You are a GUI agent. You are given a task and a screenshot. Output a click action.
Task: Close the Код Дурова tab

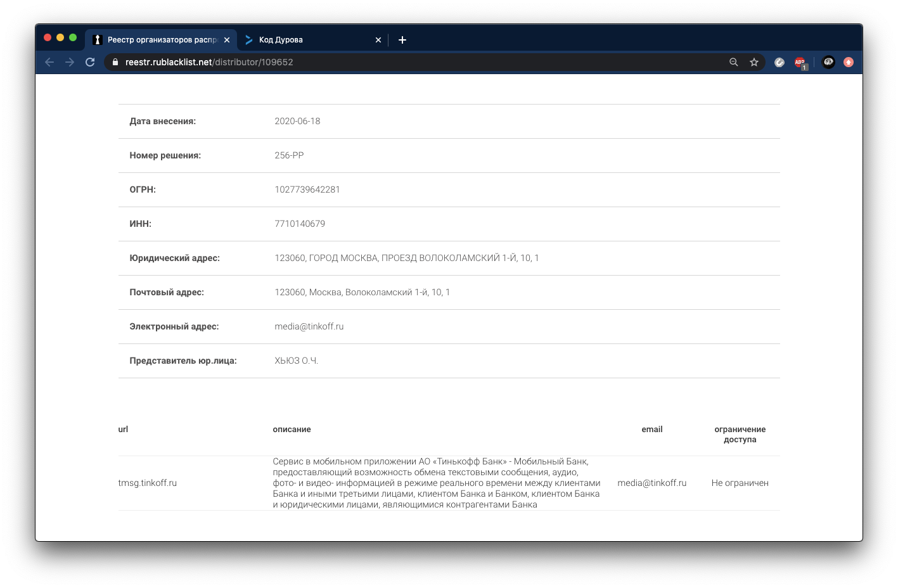378,40
